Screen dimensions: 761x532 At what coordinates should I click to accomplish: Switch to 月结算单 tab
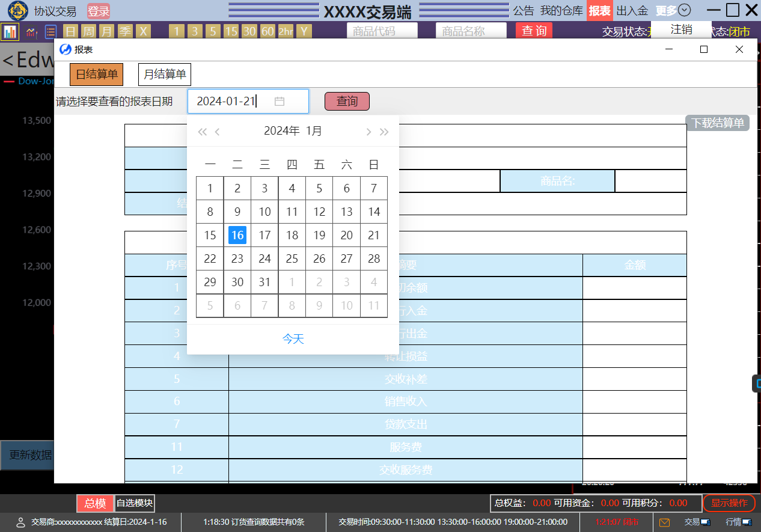pyautogui.click(x=165, y=75)
